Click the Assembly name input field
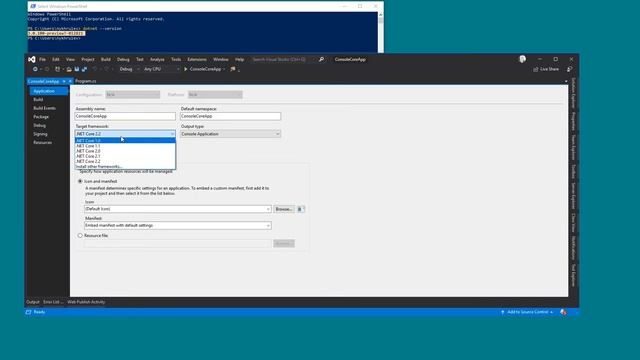The image size is (640, 360). pyautogui.click(x=125, y=116)
